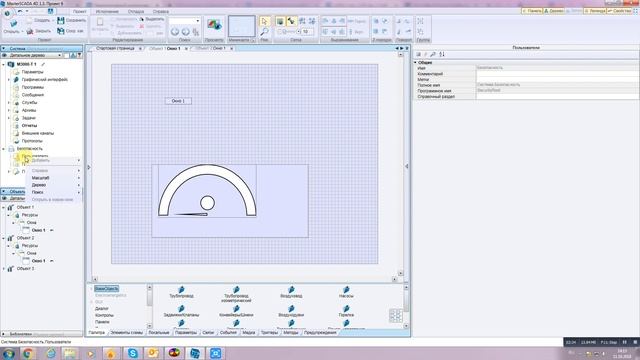This screenshot has width=640, height=360.
Task: Select the magnifier zoom tool
Action: 264,32
